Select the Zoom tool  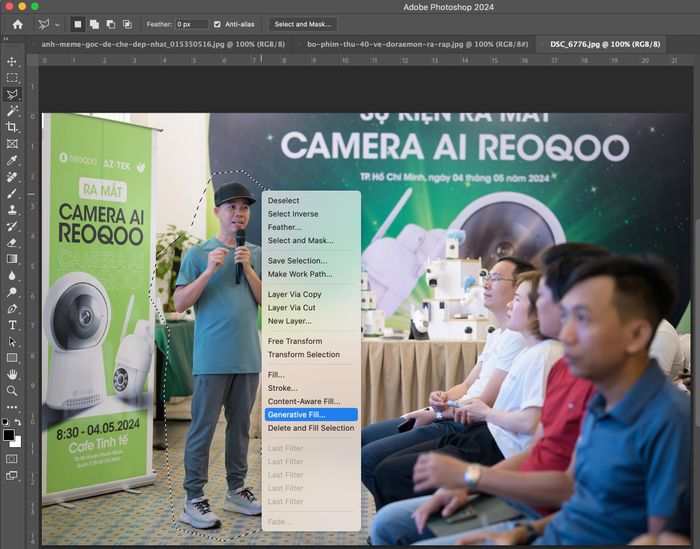click(12, 391)
